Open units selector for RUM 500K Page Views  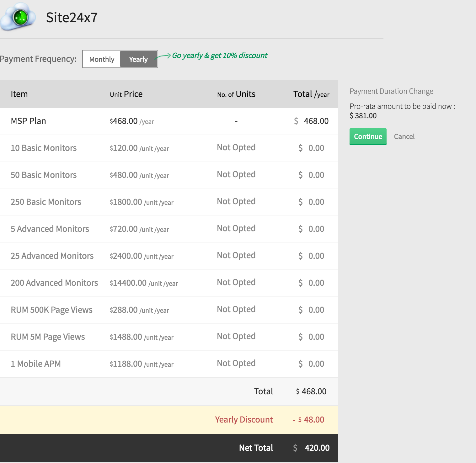pos(236,310)
